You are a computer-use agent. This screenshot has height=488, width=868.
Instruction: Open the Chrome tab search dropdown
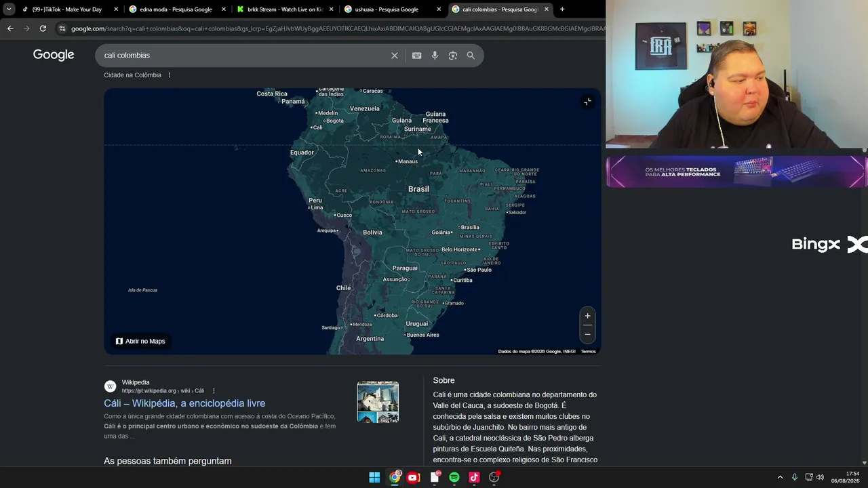tap(9, 9)
